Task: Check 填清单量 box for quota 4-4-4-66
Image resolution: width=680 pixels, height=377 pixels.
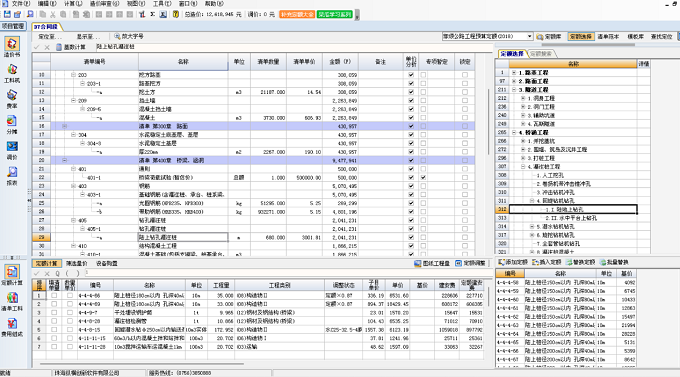Action: tap(54, 295)
